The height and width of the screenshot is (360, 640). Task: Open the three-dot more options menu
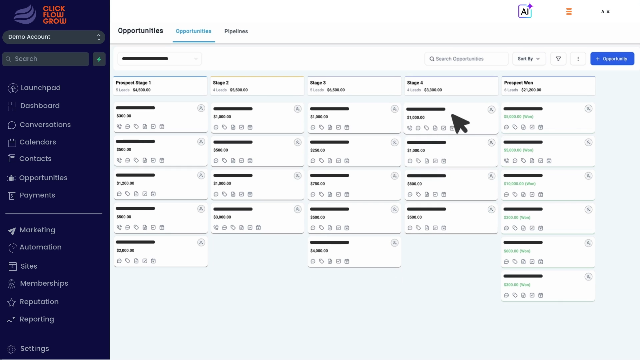pos(578,59)
